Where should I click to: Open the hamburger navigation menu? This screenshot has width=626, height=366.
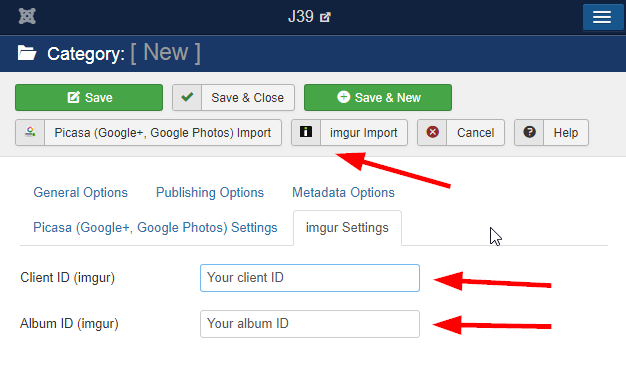click(x=602, y=17)
